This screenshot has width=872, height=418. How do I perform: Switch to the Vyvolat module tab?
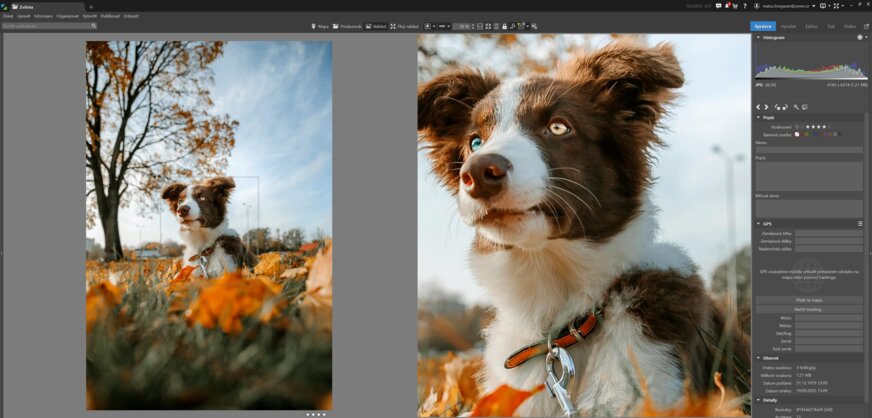pyautogui.click(x=788, y=26)
